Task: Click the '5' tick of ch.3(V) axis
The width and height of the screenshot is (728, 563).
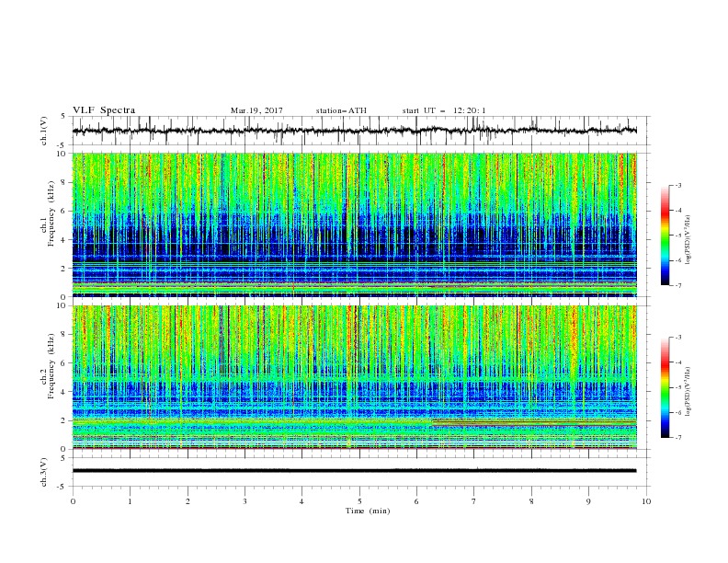Action: click(x=64, y=458)
